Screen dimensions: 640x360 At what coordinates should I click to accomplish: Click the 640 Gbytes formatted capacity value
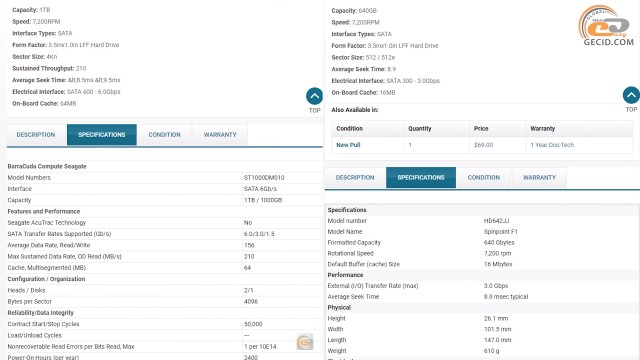coord(499,242)
